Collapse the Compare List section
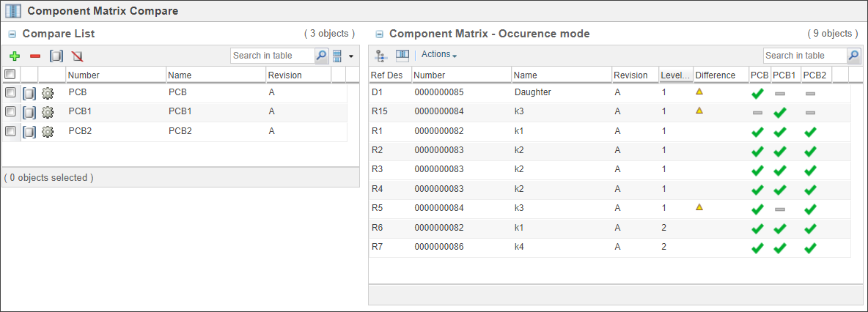The height and width of the screenshot is (312, 868). [12, 34]
